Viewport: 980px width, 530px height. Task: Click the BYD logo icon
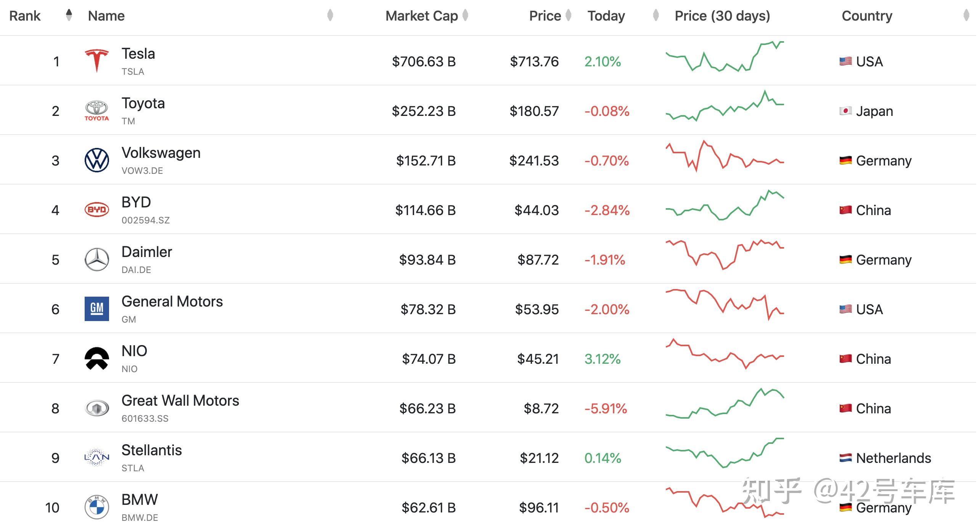(97, 210)
